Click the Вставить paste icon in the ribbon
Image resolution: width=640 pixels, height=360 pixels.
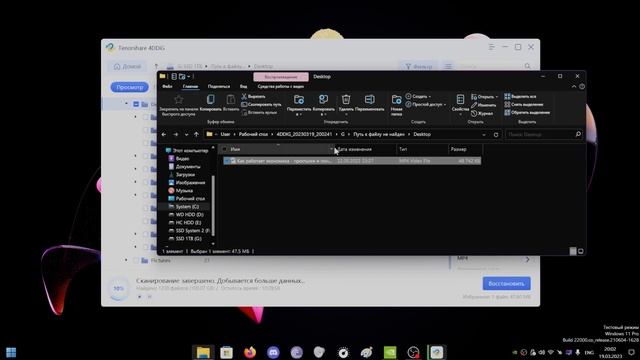tap(231, 99)
